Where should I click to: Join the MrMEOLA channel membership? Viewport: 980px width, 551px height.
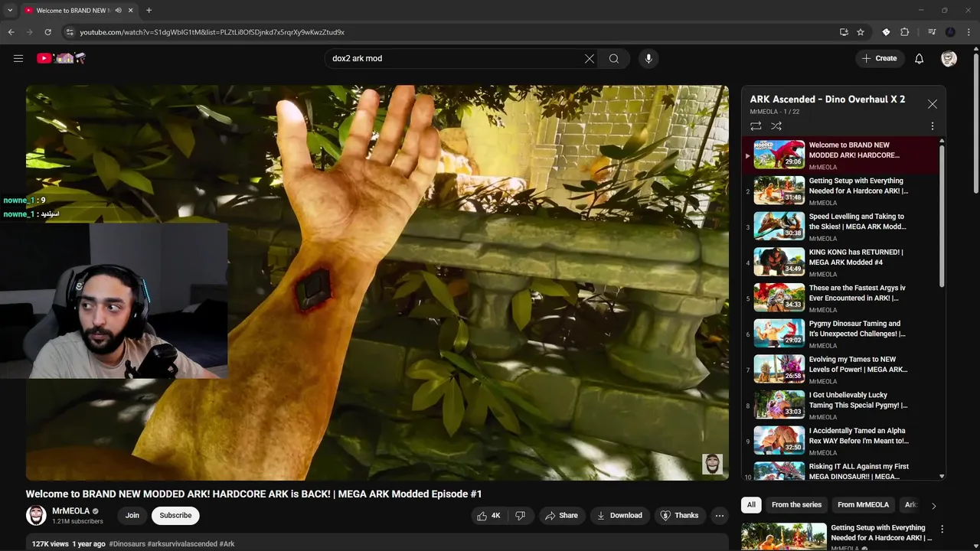click(x=132, y=516)
